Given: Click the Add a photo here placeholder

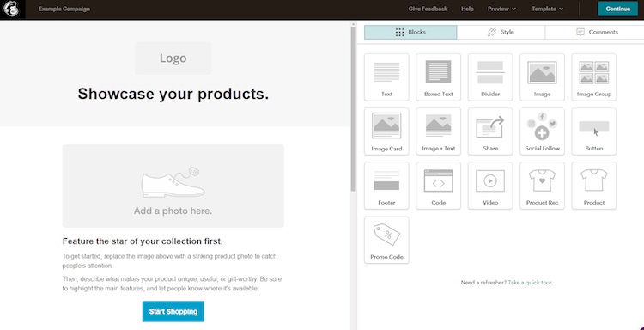Looking at the screenshot, I should point(173,186).
